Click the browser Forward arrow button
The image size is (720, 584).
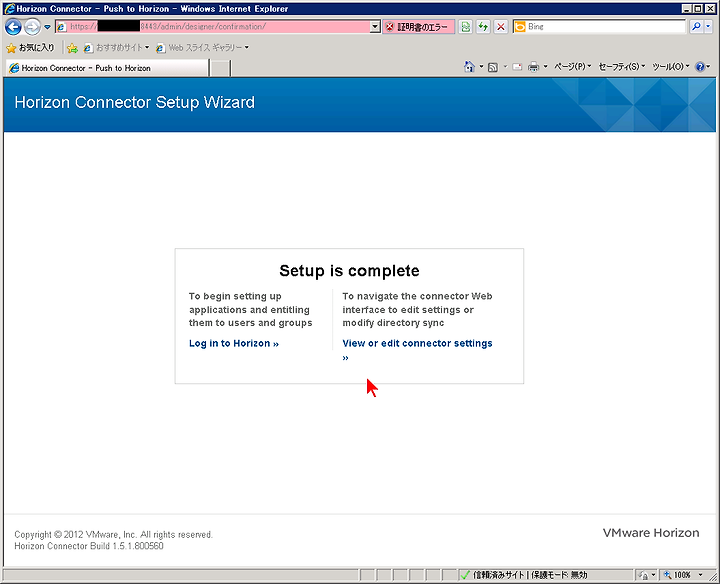pyautogui.click(x=32, y=27)
